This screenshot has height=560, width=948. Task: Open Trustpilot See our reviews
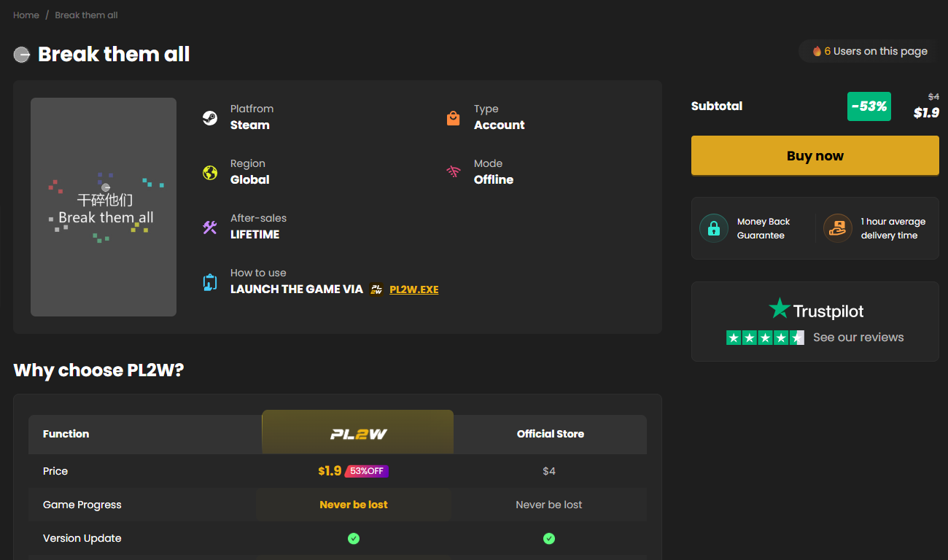858,338
